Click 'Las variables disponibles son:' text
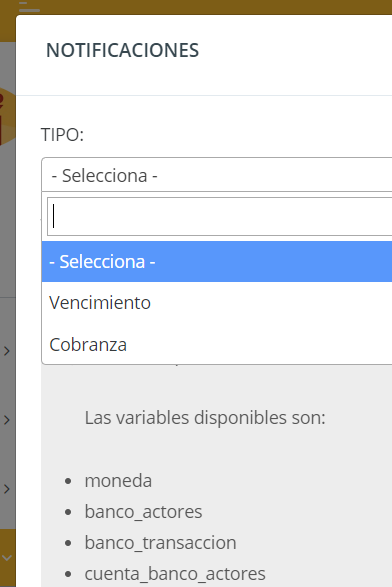The image size is (392, 587). [x=205, y=417]
